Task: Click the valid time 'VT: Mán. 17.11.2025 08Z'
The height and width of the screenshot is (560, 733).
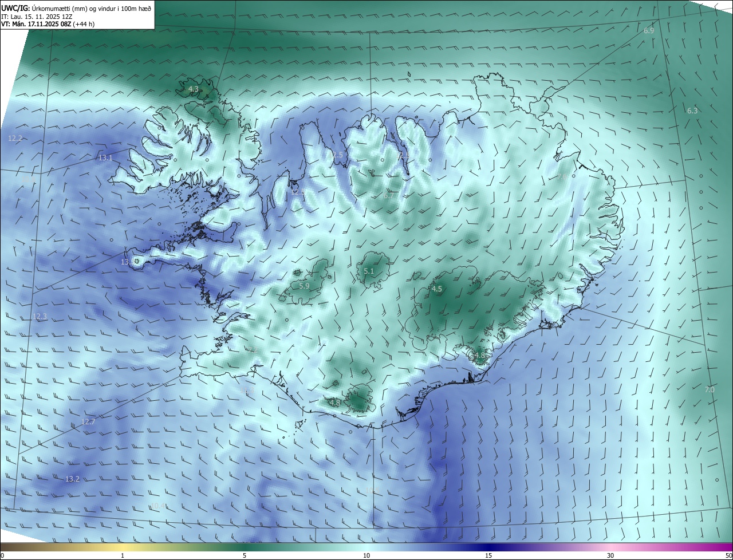Action: (37, 24)
